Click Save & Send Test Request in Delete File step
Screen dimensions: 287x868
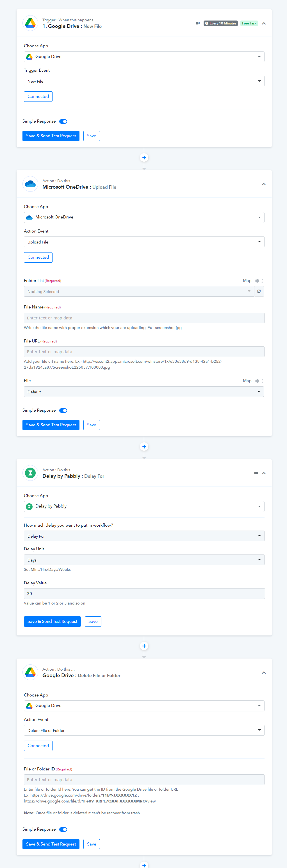click(51, 844)
